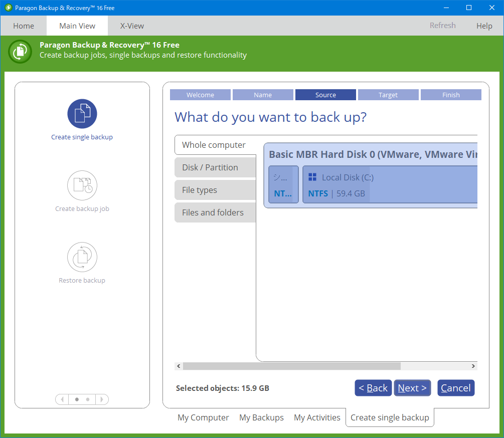Select the Source wizard step

(325, 95)
